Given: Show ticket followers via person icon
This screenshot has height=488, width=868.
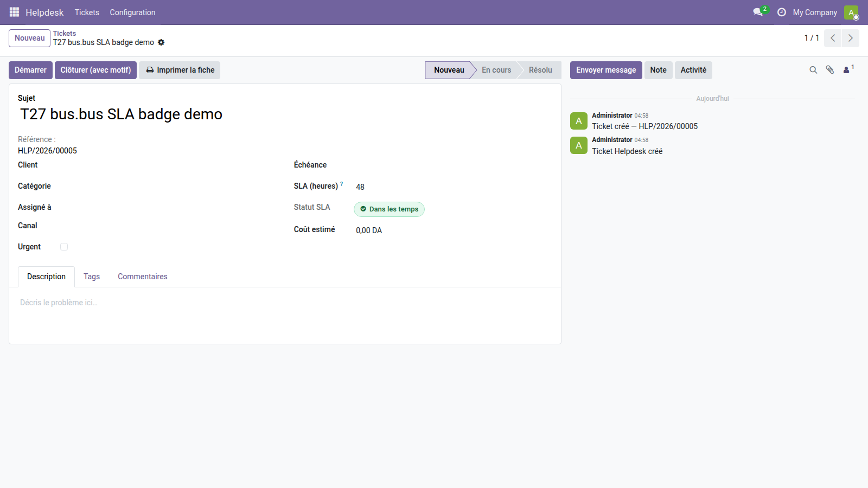Looking at the screenshot, I should [x=847, y=69].
